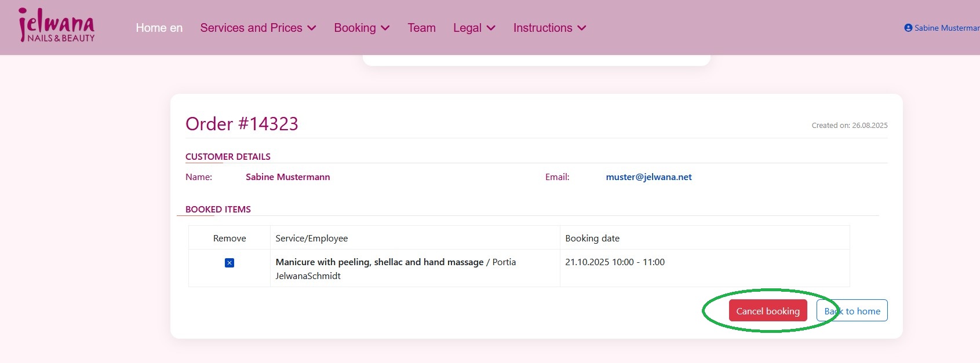This screenshot has width=980, height=363.
Task: Select the Booking menu label
Action: click(x=355, y=28)
